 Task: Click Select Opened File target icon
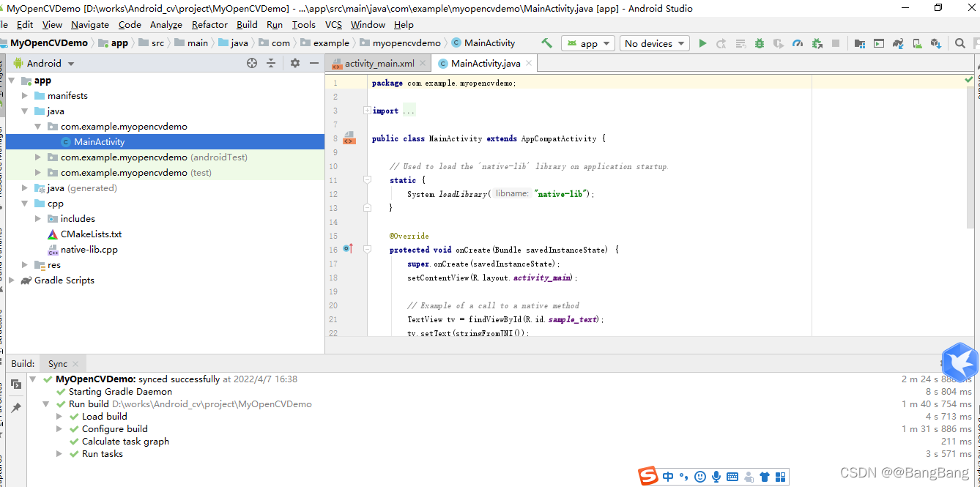(252, 63)
